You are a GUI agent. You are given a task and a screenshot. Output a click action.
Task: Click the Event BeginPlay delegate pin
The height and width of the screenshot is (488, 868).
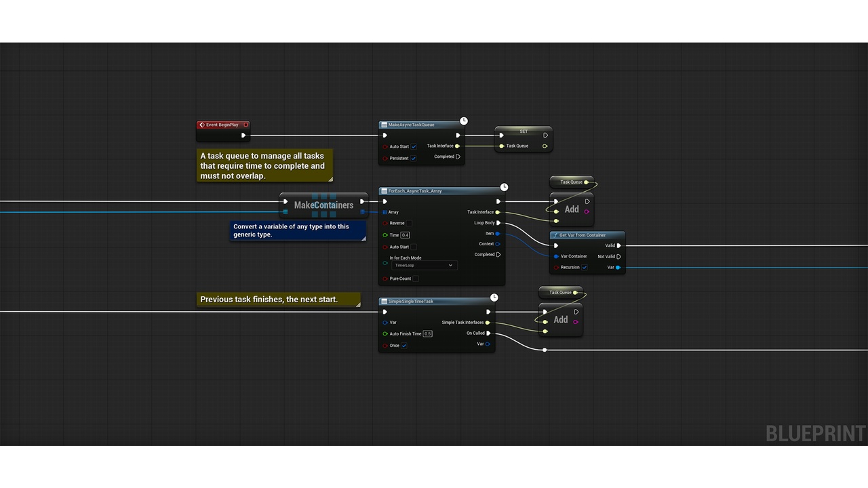[x=245, y=125]
